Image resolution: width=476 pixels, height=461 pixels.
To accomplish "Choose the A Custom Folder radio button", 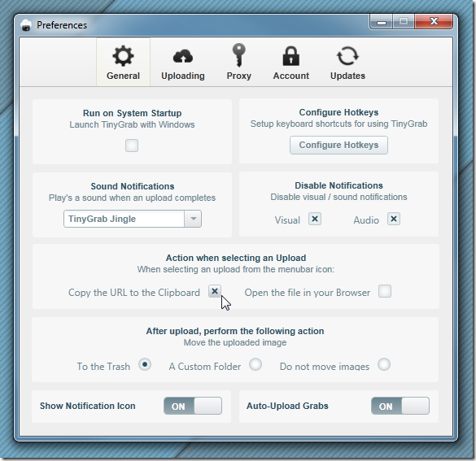I will 255,364.
